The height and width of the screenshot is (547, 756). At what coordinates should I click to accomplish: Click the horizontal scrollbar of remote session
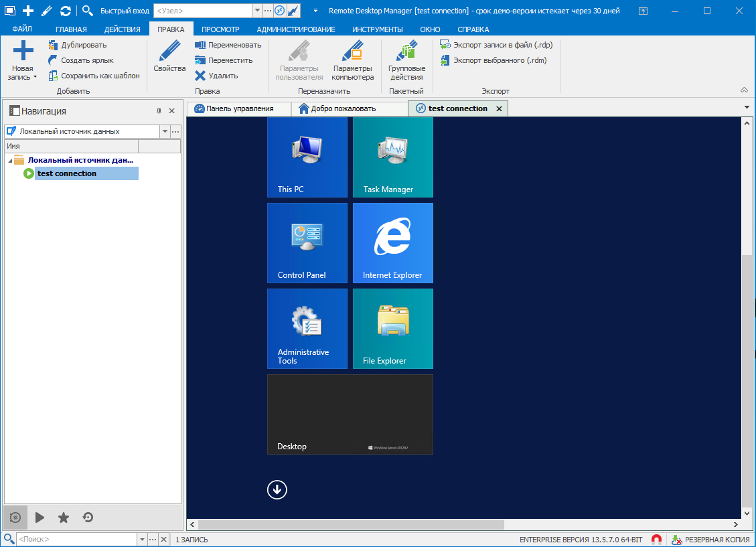(x=351, y=524)
